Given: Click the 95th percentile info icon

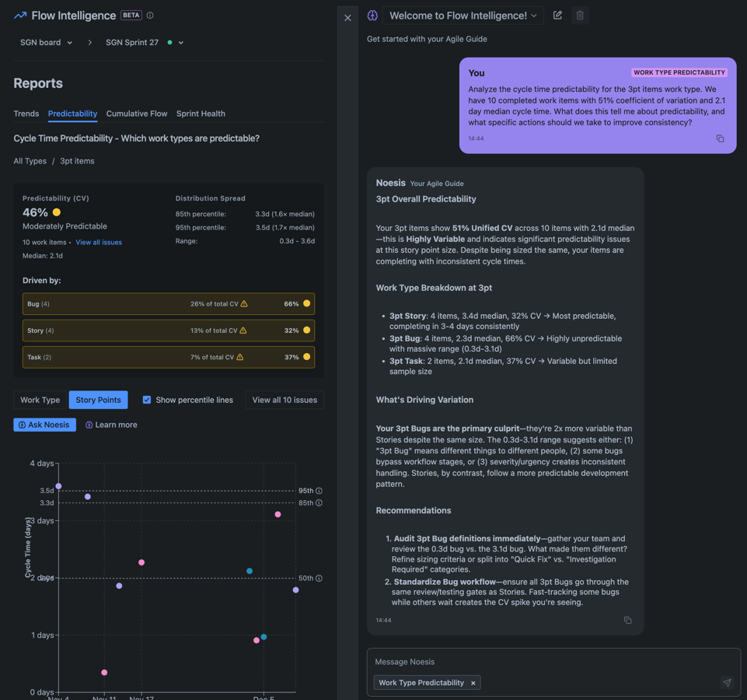Looking at the screenshot, I should pos(319,491).
